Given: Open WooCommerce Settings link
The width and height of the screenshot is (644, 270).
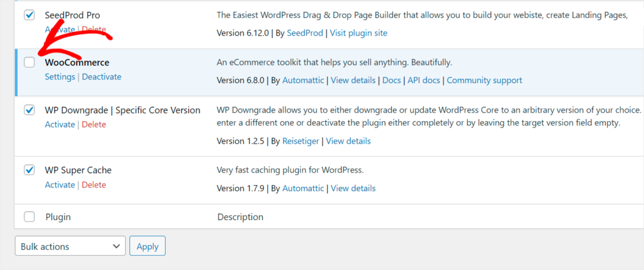Looking at the screenshot, I should click(x=60, y=77).
